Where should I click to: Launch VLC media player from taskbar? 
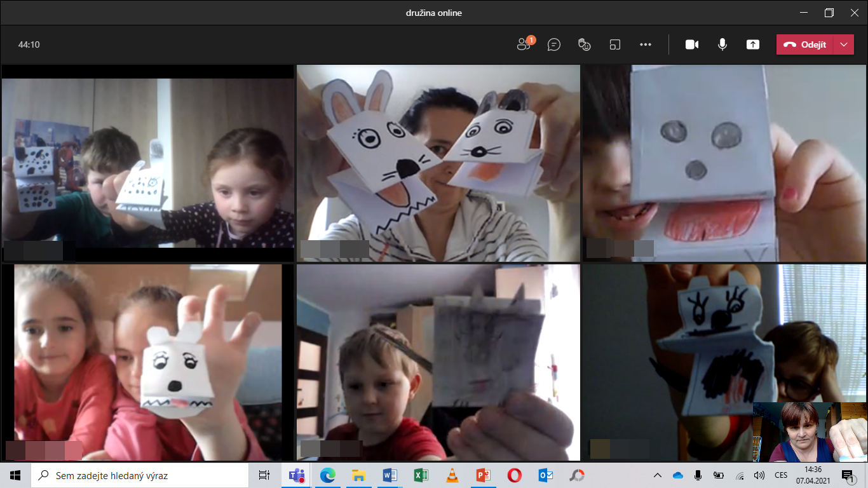click(452, 475)
